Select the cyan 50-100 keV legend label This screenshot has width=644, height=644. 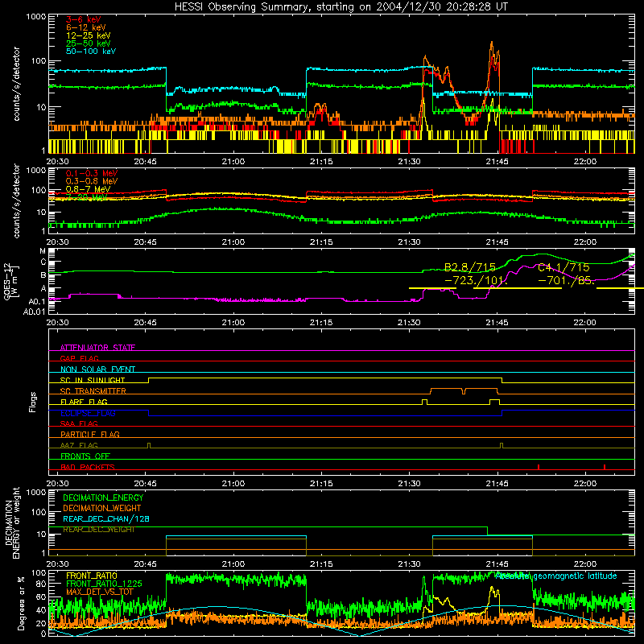click(91, 52)
